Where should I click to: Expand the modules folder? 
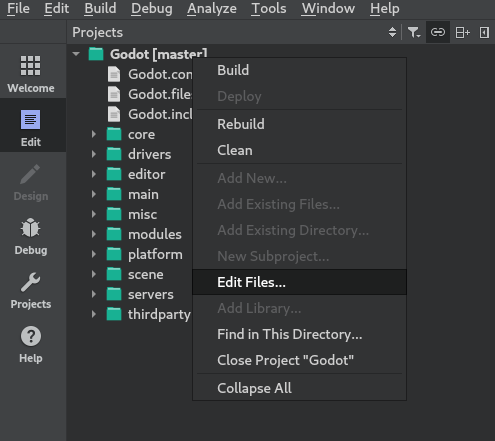click(94, 234)
